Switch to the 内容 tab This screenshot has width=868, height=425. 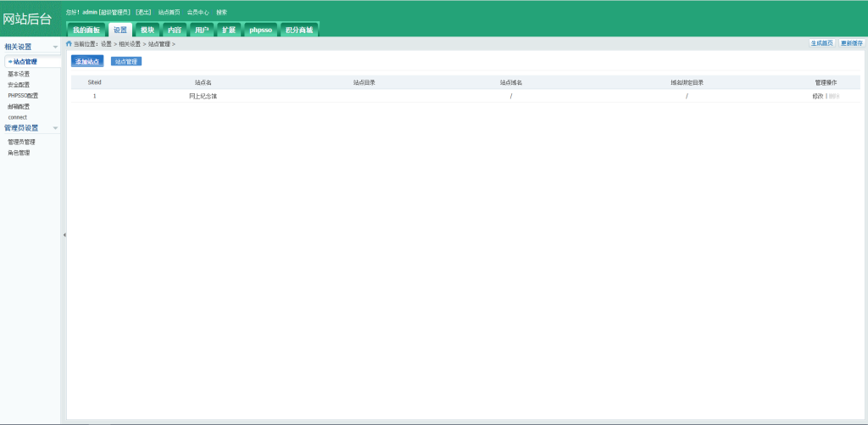[x=174, y=30]
